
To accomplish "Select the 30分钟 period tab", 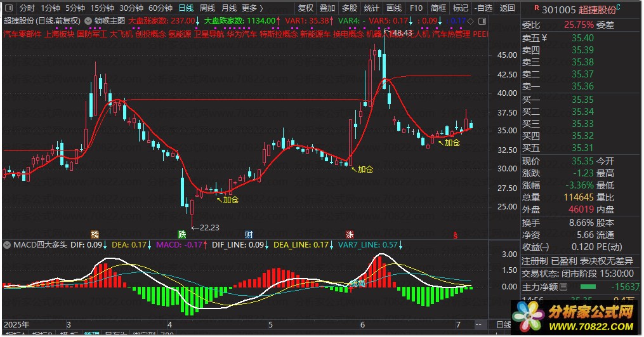I will 131,8.
